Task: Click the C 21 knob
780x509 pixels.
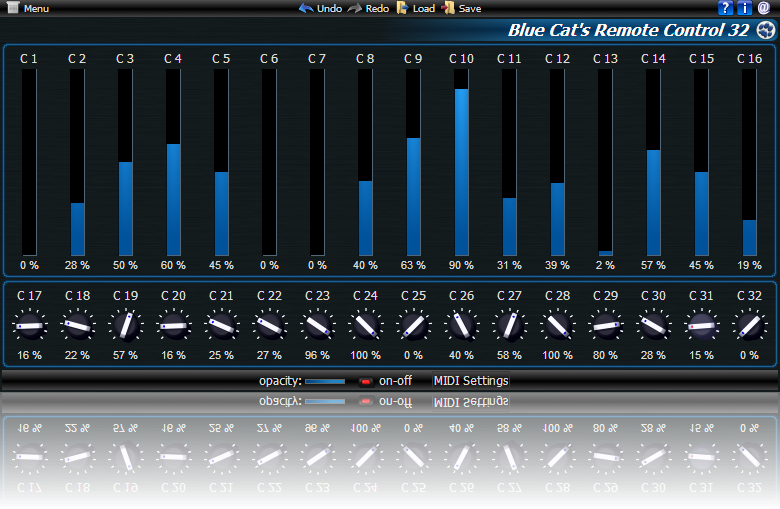Action: coord(221,325)
